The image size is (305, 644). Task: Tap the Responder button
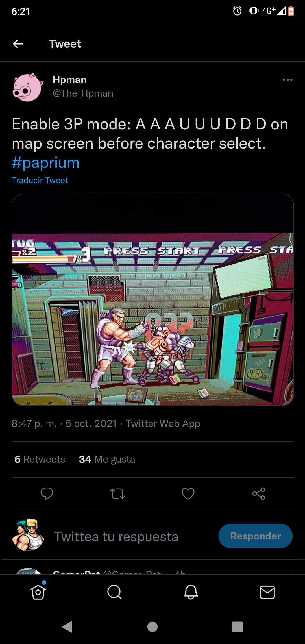[256, 536]
